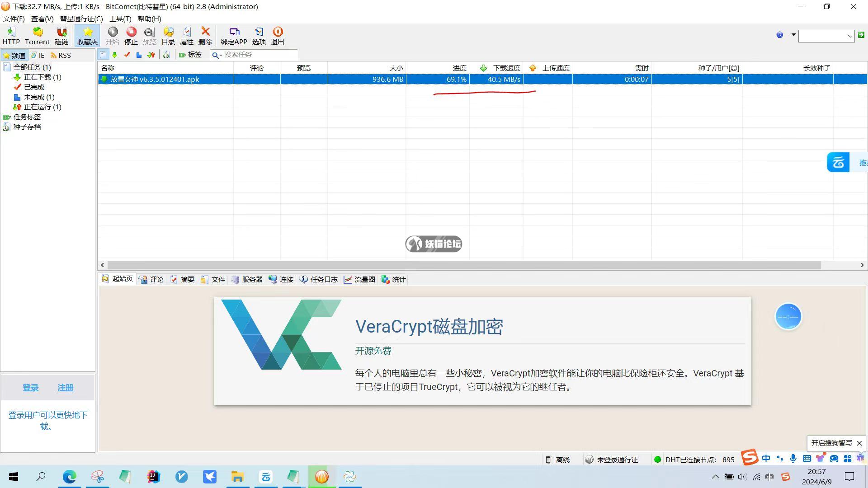Image resolution: width=868 pixels, height=488 pixels.
Task: Open the Torrent file button
Action: (37, 36)
